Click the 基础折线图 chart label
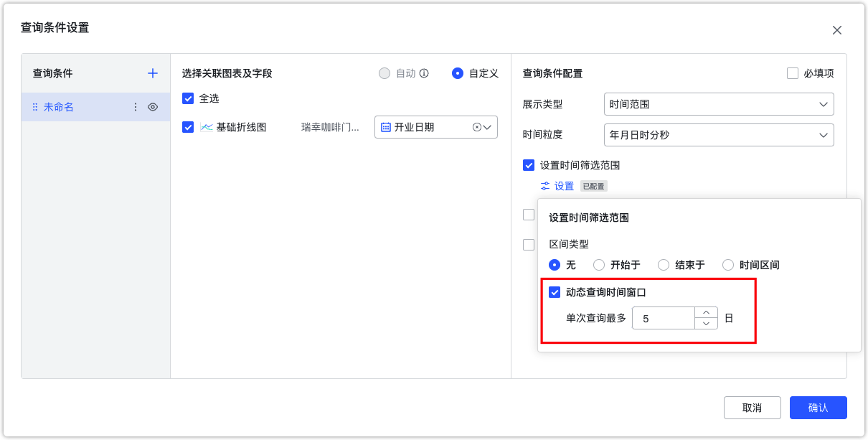 (241, 127)
